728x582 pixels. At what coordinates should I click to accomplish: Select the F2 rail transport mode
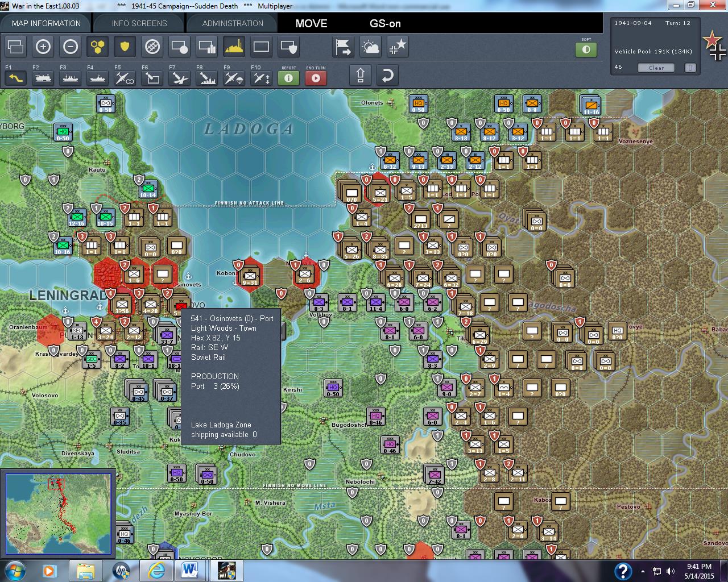pos(43,78)
